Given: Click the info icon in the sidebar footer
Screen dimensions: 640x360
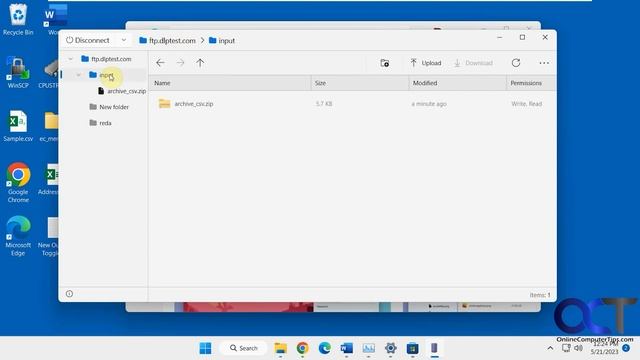Looking at the screenshot, I should [69, 294].
